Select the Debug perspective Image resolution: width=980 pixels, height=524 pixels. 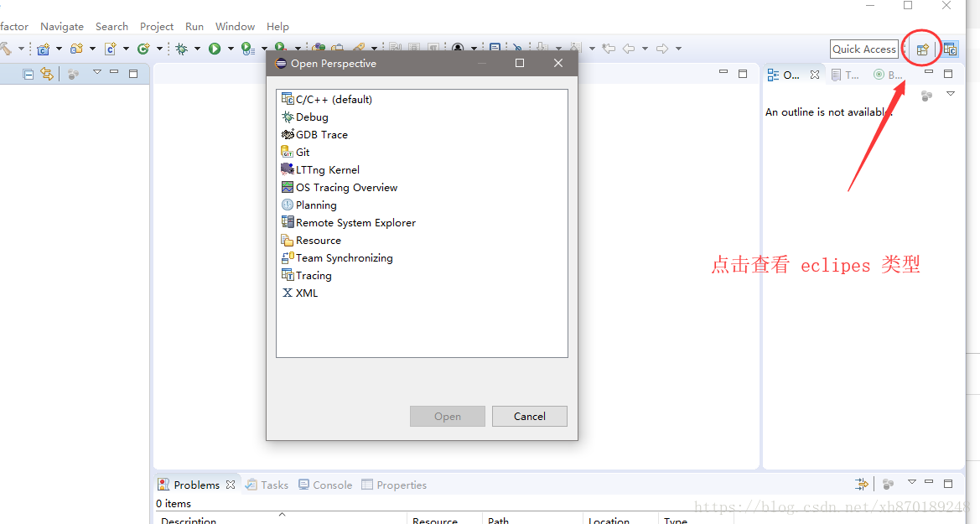305,117
